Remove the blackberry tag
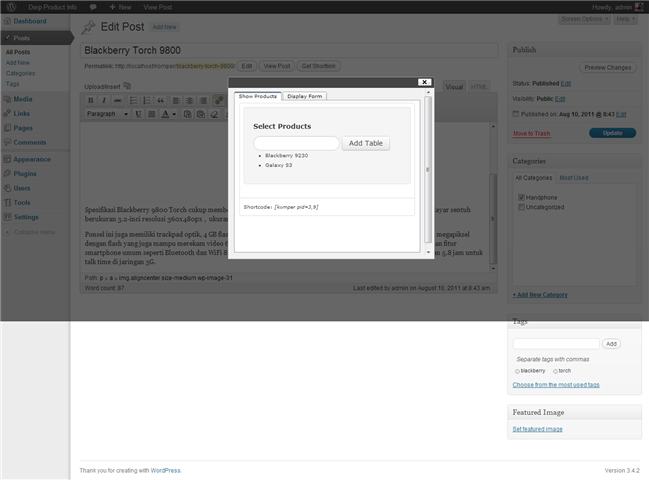 tap(517, 371)
